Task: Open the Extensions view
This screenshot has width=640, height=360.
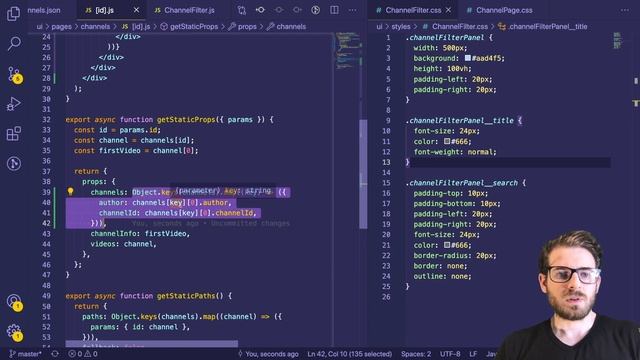Action: [13, 133]
